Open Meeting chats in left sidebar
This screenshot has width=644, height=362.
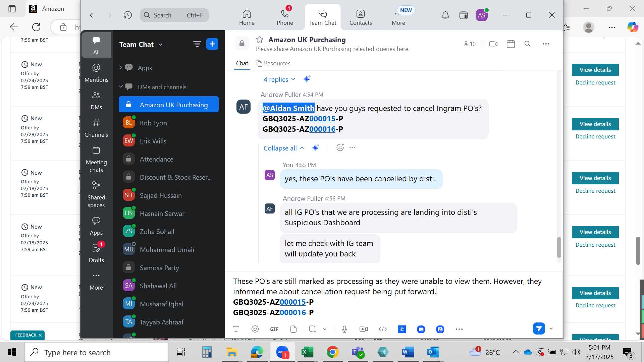click(96, 159)
